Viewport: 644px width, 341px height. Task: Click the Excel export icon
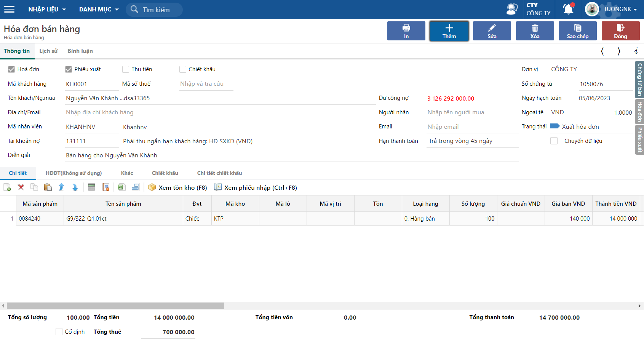[121, 187]
